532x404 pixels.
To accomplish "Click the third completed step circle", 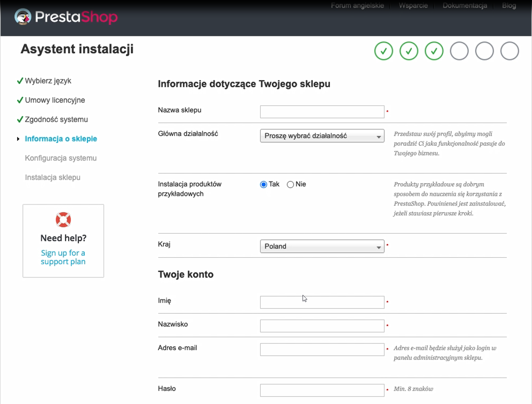I will pos(434,51).
